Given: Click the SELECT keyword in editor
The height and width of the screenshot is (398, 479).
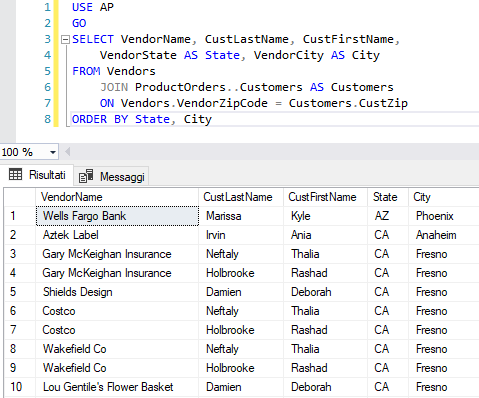Looking at the screenshot, I should click(93, 39).
